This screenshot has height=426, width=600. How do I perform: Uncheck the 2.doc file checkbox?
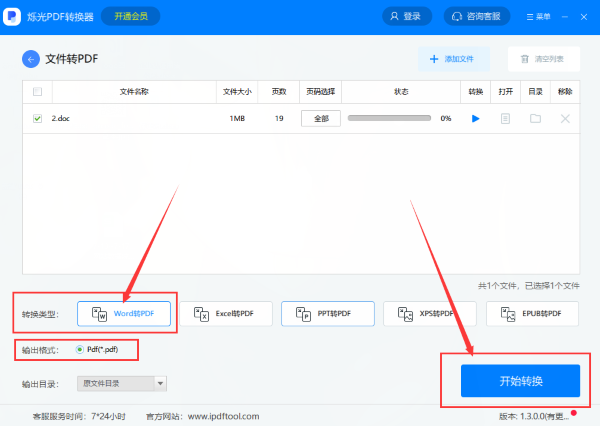pyautogui.click(x=38, y=119)
